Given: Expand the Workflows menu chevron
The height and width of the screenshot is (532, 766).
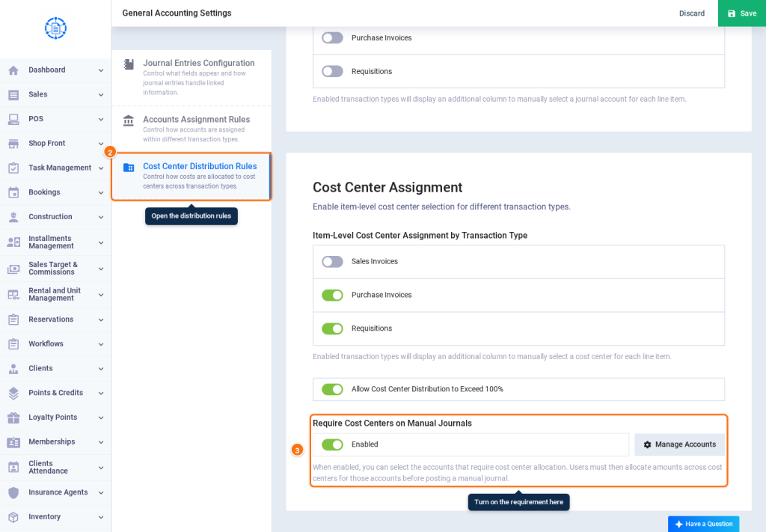Looking at the screenshot, I should coord(101,344).
